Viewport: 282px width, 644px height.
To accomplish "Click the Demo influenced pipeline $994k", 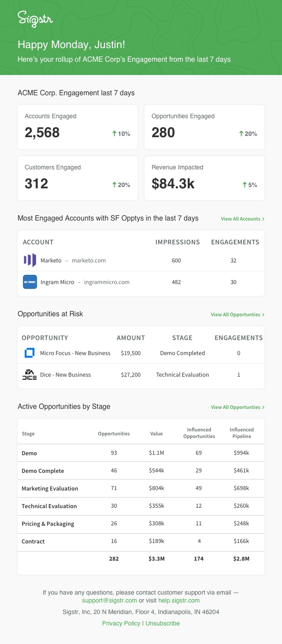I will click(x=241, y=453).
